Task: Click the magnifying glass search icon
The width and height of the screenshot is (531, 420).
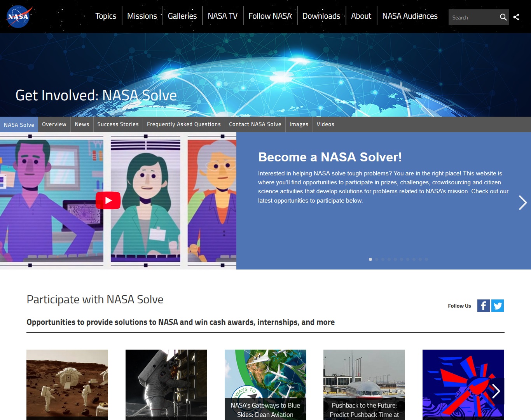Action: point(503,17)
